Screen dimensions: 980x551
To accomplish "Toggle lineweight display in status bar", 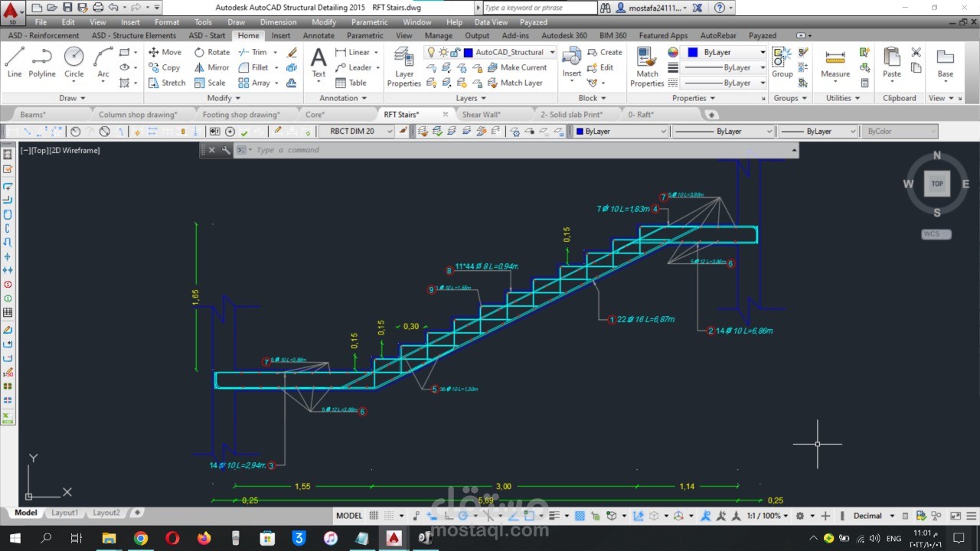I will point(555,516).
